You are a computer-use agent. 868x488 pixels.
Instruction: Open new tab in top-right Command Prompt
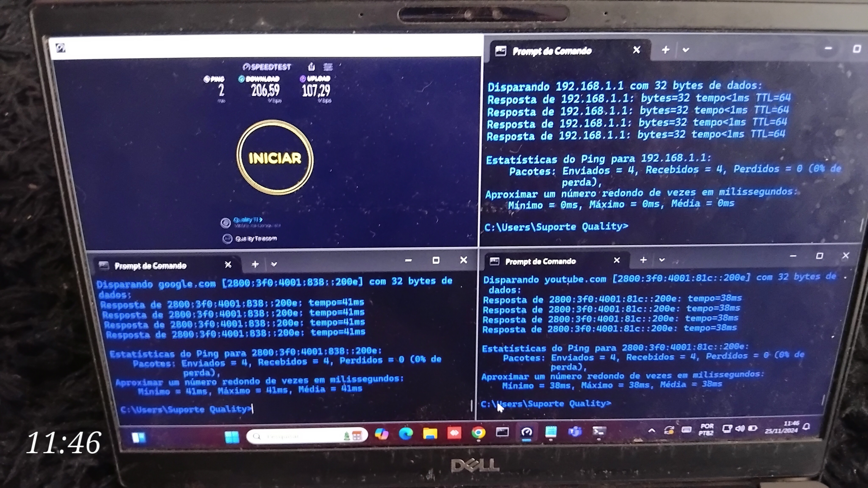(665, 50)
